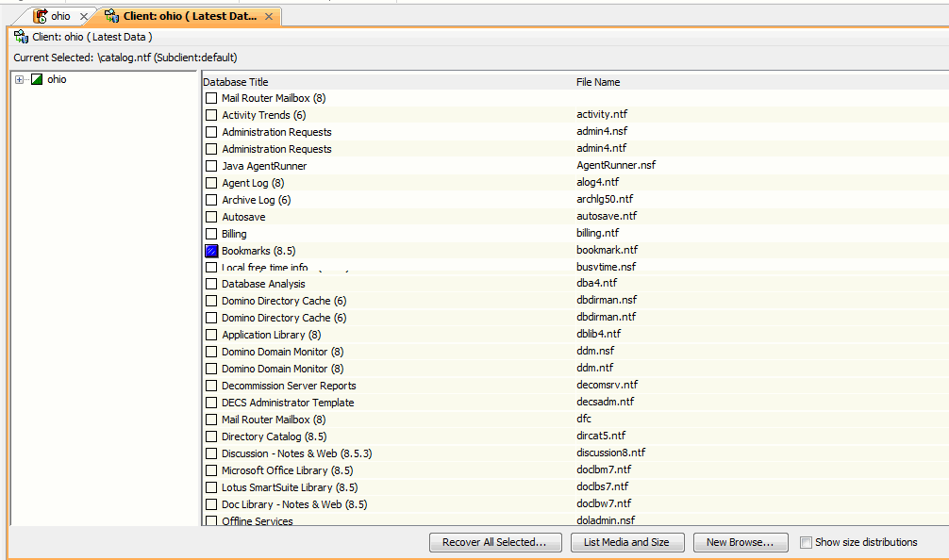Select the ohio item in the left tree
Viewport: 949px width, 560px height.
[x=57, y=79]
